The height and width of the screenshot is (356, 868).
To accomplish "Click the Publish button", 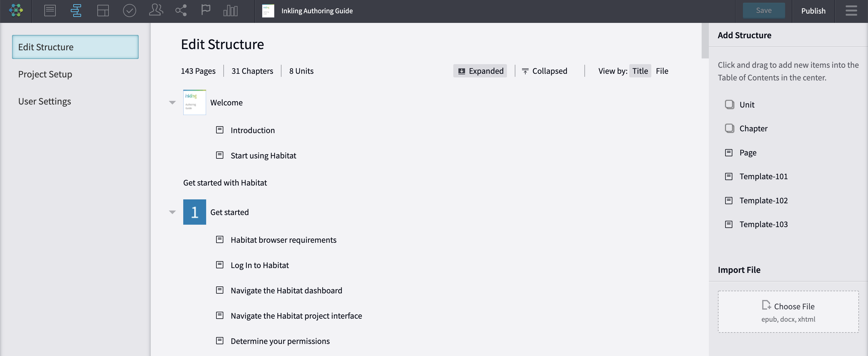I will (813, 11).
